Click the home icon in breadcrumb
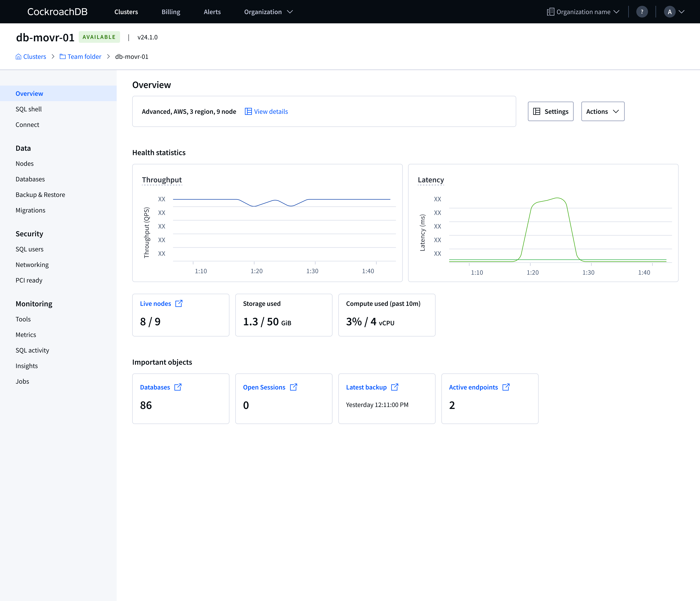This screenshot has width=700, height=601. tap(19, 56)
